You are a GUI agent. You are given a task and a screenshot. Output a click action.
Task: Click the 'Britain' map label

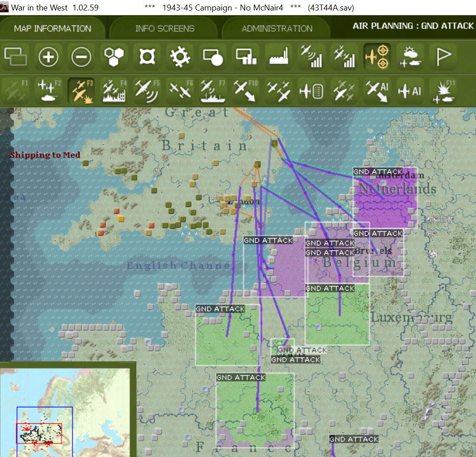[x=204, y=146]
